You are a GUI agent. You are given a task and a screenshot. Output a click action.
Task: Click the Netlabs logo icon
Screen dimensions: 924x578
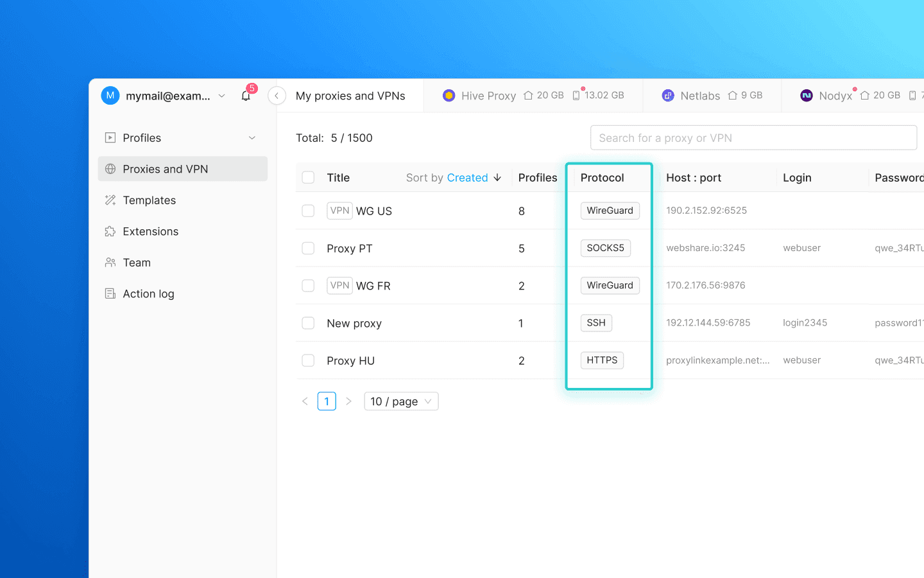[668, 96]
